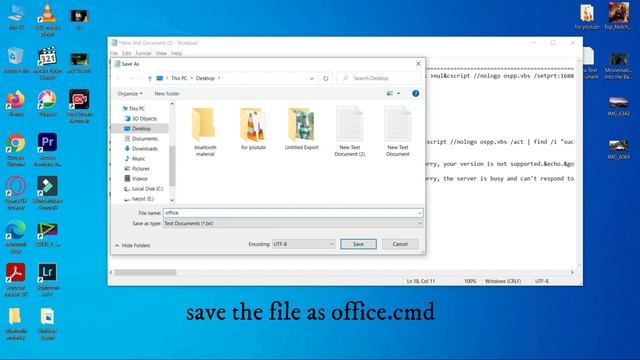Launch Google Chrome from the desktop
Screen dimensions: 640x360
tap(16, 150)
